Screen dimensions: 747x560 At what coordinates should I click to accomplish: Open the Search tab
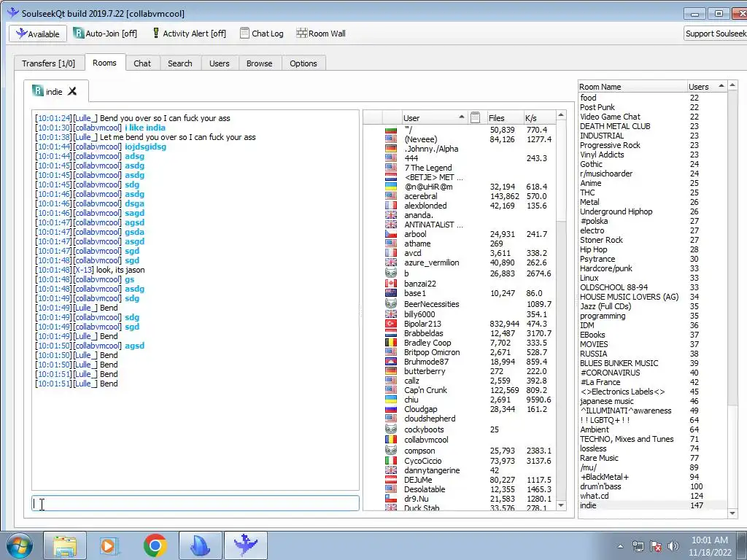(179, 63)
